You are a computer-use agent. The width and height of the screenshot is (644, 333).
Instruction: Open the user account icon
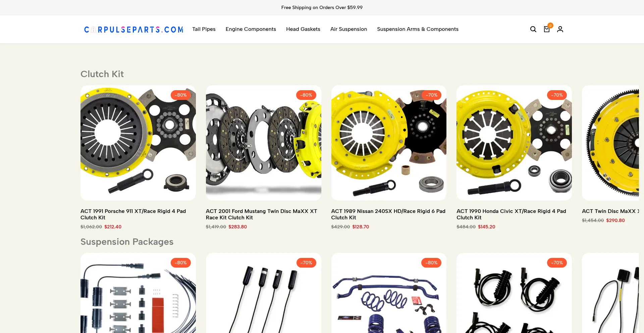560,29
